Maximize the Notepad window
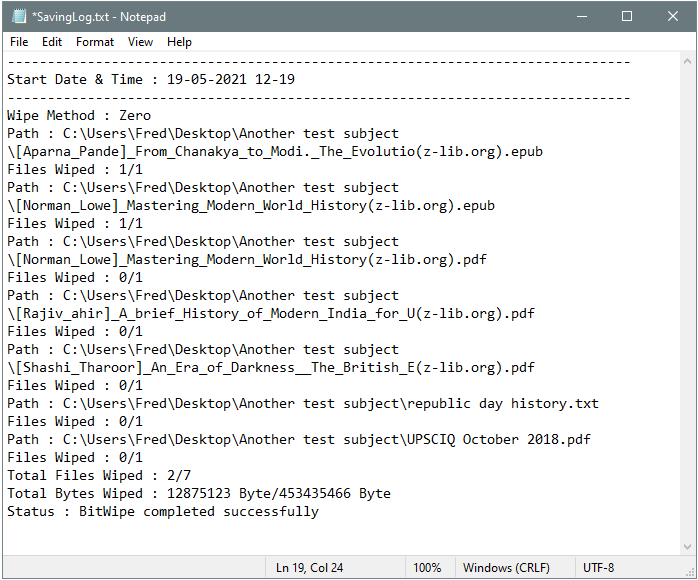The width and height of the screenshot is (698, 580). [x=627, y=17]
